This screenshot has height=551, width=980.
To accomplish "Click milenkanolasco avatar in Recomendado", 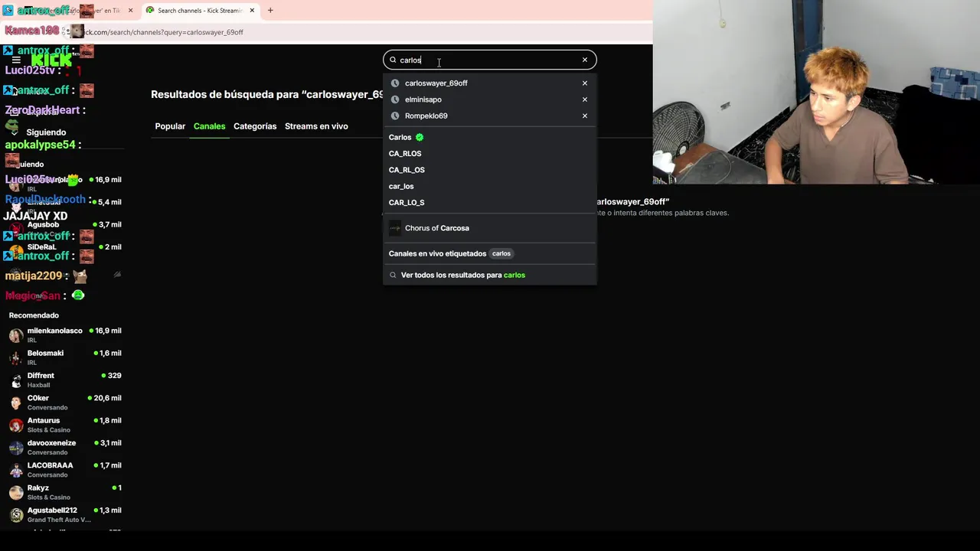I will click(16, 335).
